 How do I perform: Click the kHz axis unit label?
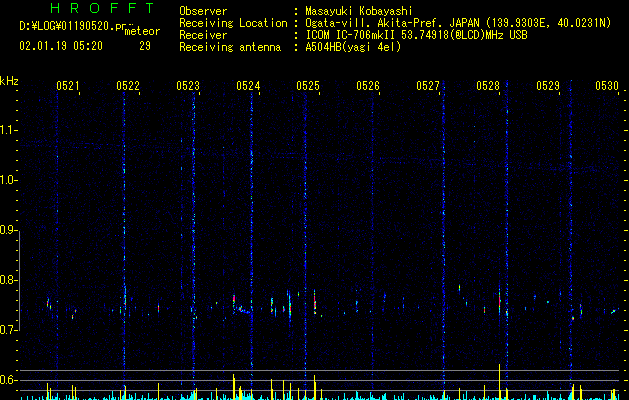(x=9, y=81)
